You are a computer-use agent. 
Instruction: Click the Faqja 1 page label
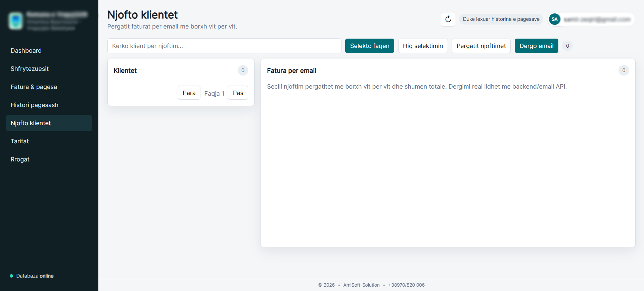[214, 93]
